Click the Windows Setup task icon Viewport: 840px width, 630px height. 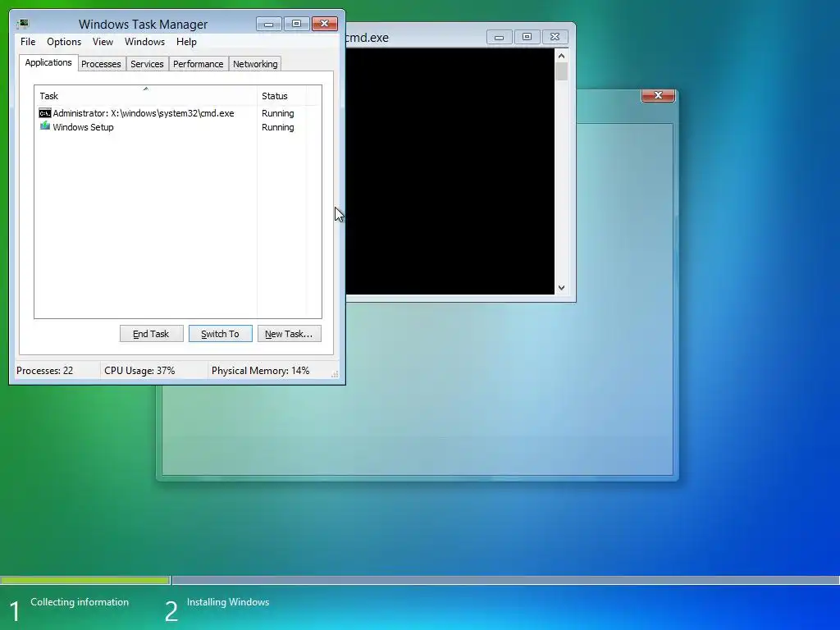[x=45, y=126]
